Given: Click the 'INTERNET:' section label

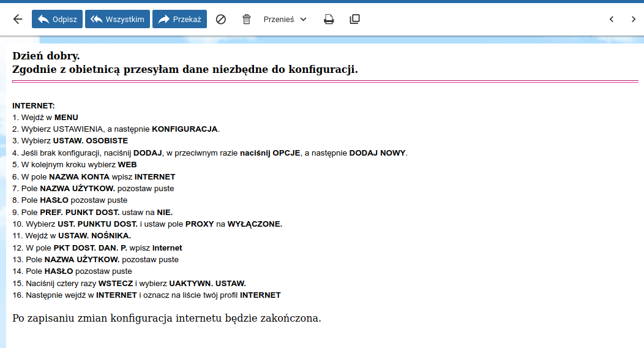Looking at the screenshot, I should [x=34, y=106].
